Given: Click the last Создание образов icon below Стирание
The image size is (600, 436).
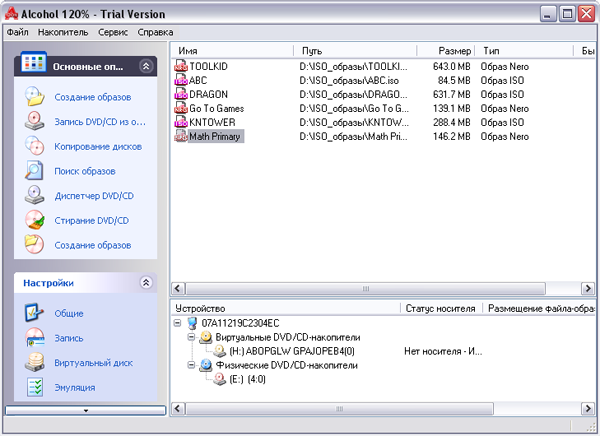Looking at the screenshot, I should tap(34, 245).
